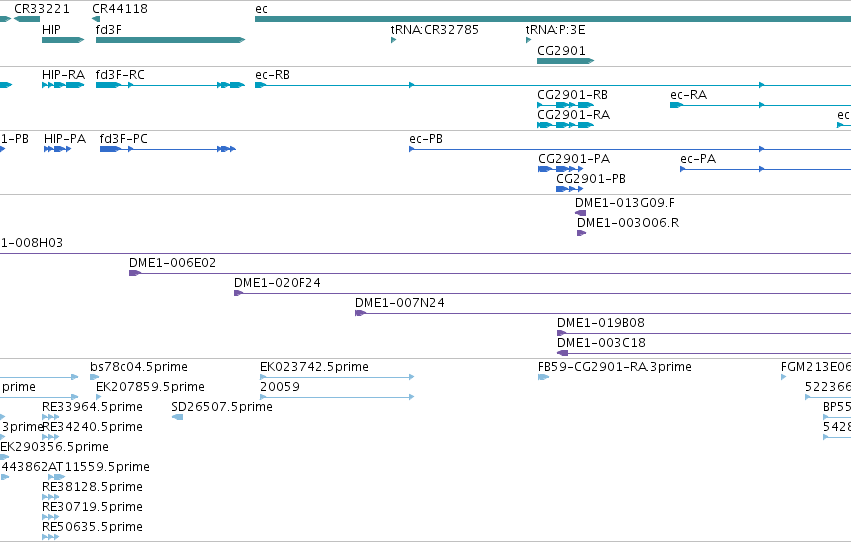Click the HIP gene bar
This screenshot has height=542, width=851.
[x=63, y=40]
